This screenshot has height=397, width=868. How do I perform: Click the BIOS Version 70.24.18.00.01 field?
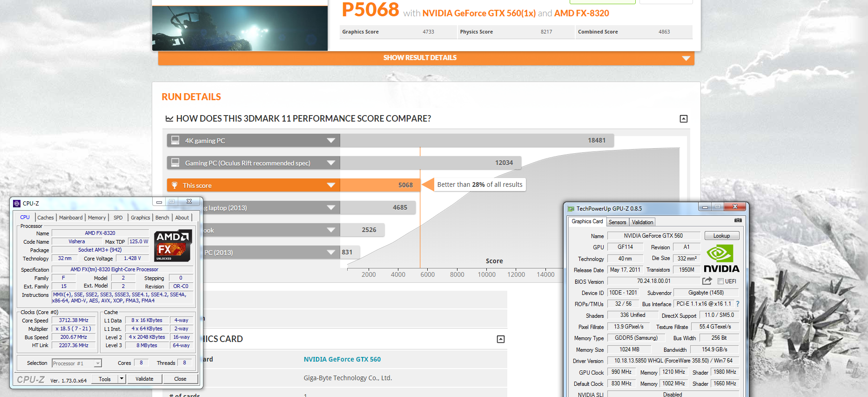point(653,281)
